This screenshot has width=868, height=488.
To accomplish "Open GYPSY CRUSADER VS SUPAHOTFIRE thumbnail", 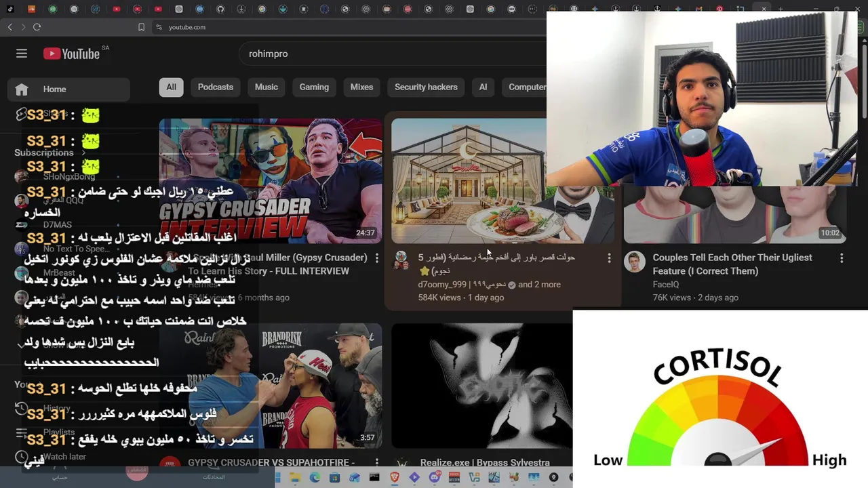I will (x=271, y=386).
